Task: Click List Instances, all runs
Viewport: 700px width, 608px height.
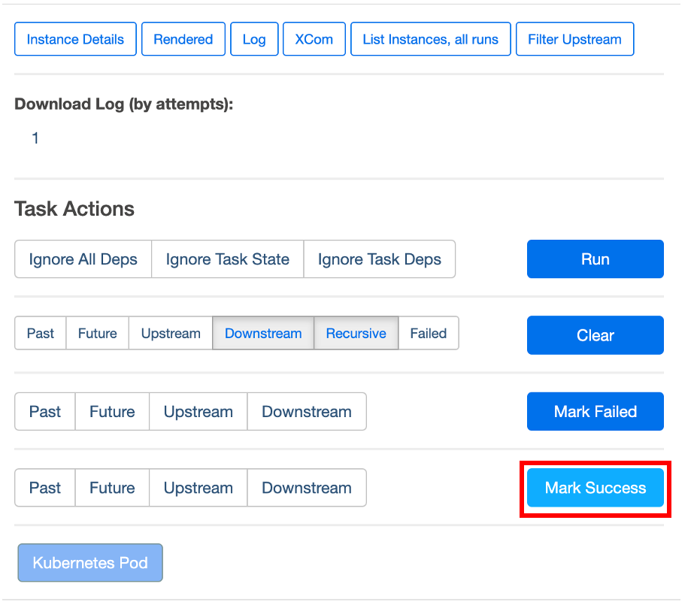Action: pos(430,39)
